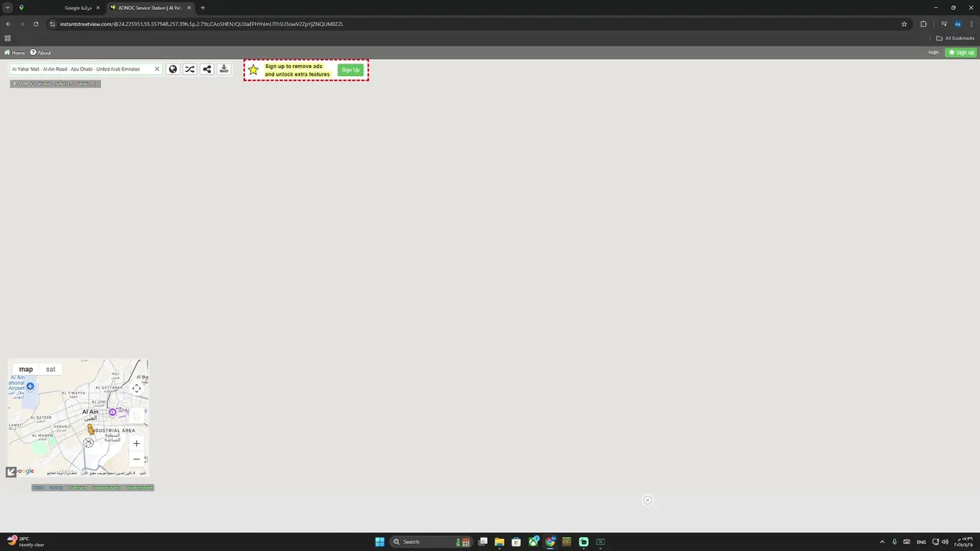The height and width of the screenshot is (551, 980).
Task: Open Chrome from the taskbar
Action: click(550, 542)
